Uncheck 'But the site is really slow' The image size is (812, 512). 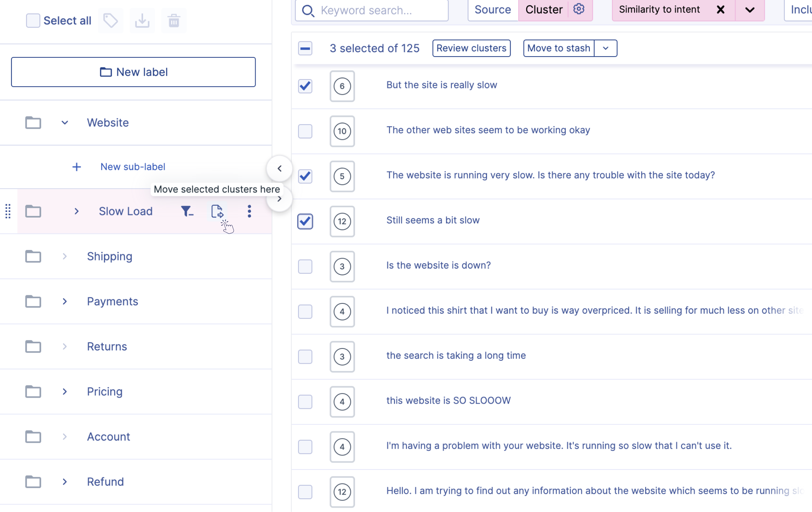click(x=305, y=86)
